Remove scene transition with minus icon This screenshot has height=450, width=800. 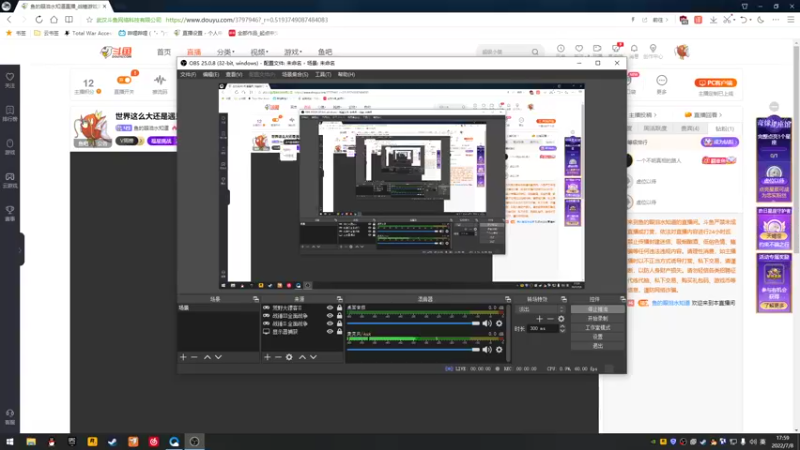pos(550,319)
